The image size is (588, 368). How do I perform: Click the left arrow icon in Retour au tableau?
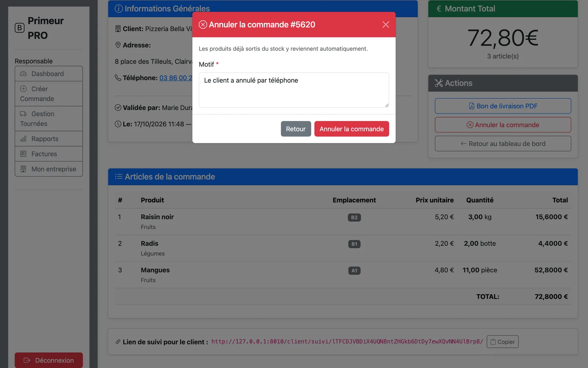click(464, 144)
